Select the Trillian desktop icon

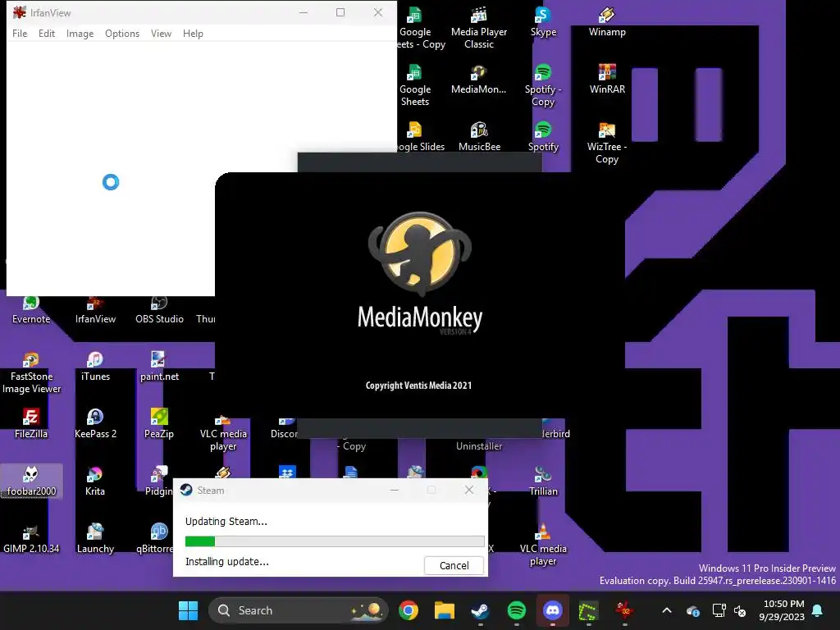point(543,481)
